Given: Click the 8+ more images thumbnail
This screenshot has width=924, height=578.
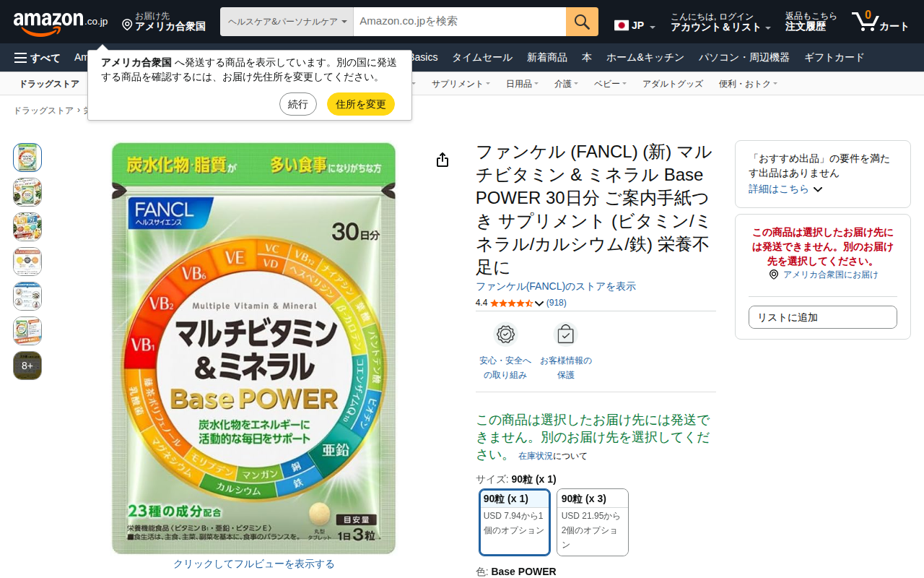Looking at the screenshot, I should pyautogui.click(x=27, y=366).
